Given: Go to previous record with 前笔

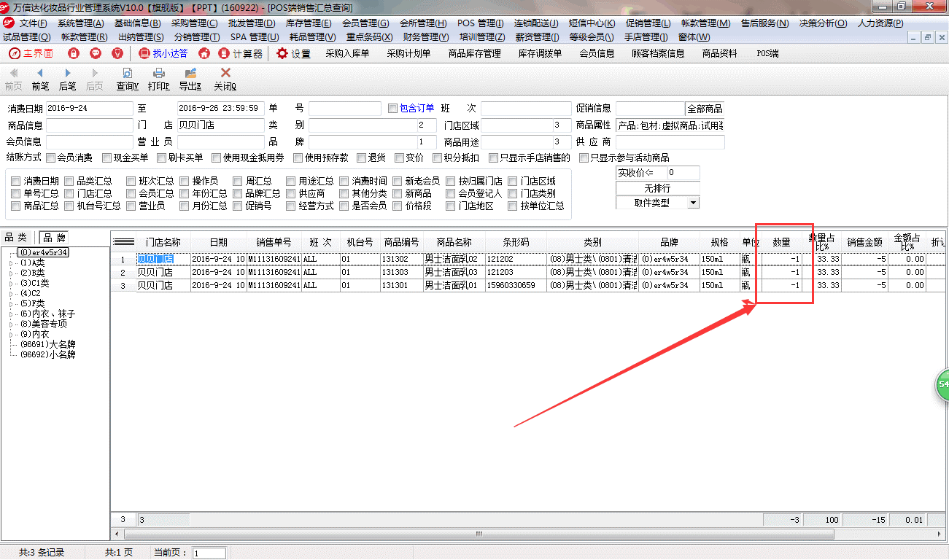Looking at the screenshot, I should click(x=40, y=79).
